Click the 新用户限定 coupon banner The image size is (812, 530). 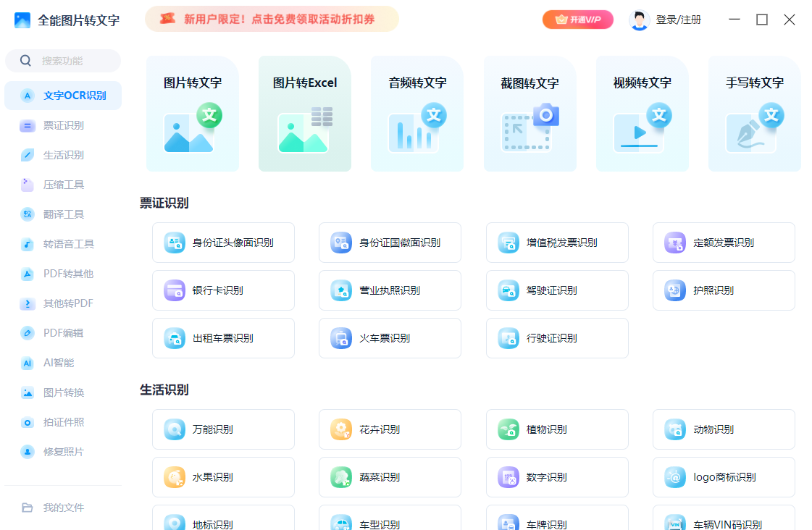[272, 19]
